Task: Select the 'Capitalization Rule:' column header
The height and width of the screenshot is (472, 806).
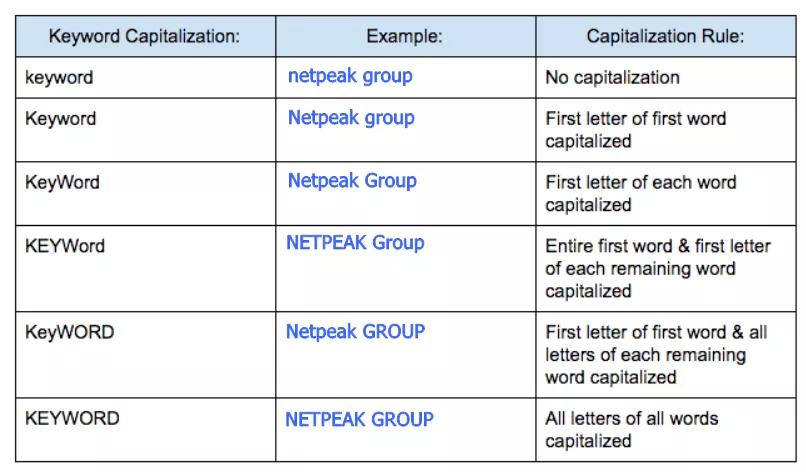Action: [x=666, y=37]
